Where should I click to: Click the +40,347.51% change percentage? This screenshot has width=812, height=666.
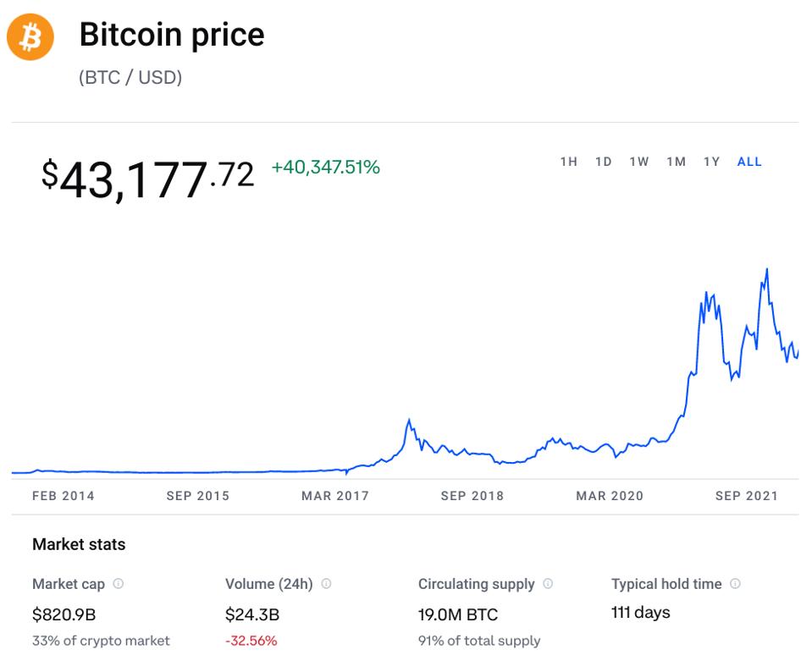click(x=325, y=168)
